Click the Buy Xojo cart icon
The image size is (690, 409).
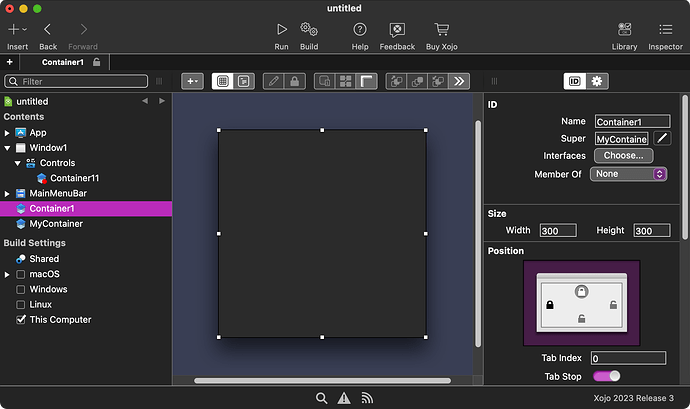(x=441, y=30)
